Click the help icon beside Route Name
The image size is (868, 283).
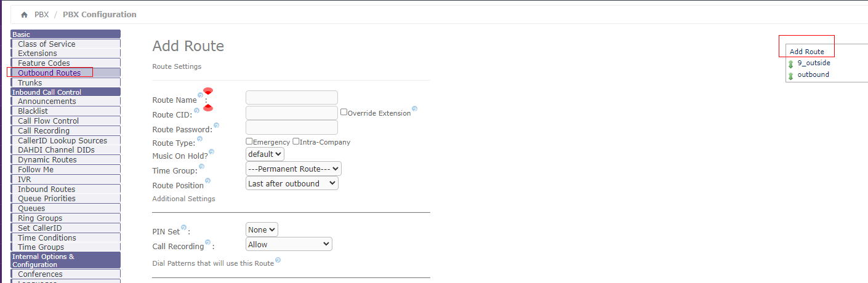pos(201,96)
